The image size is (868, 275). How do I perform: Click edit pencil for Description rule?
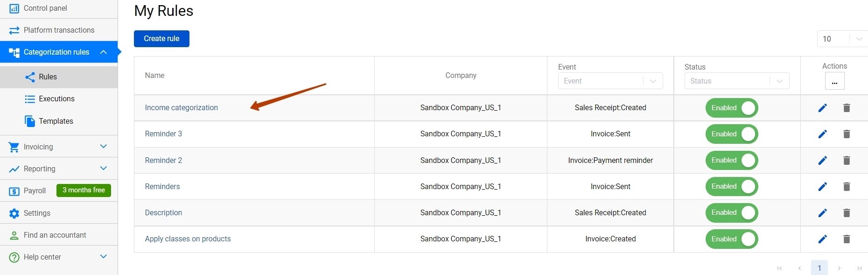822,213
